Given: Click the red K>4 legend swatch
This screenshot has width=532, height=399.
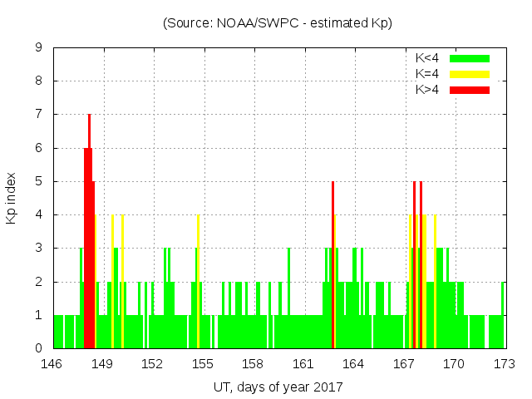Looking at the screenshot, I should tap(469, 89).
